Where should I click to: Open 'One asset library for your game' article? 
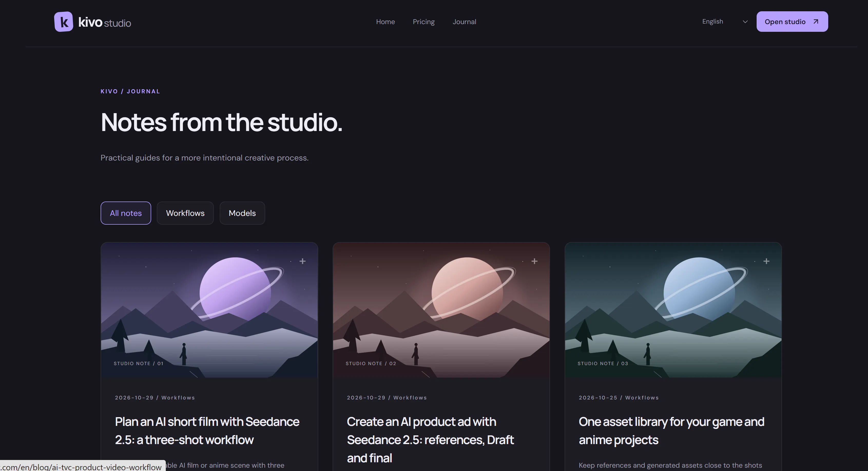click(671, 430)
